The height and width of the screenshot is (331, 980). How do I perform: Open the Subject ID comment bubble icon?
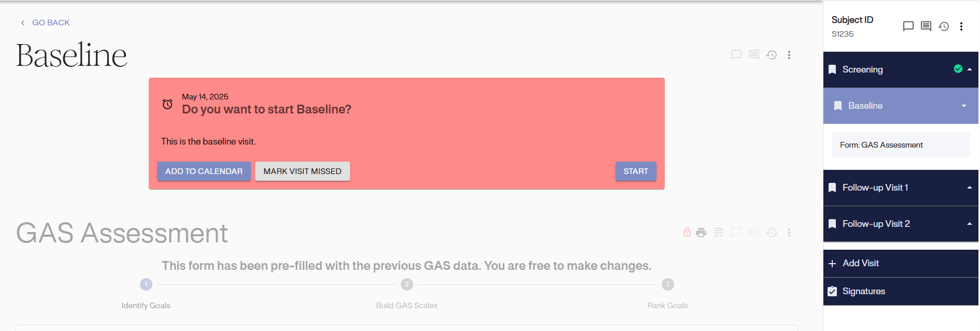pyautogui.click(x=908, y=26)
